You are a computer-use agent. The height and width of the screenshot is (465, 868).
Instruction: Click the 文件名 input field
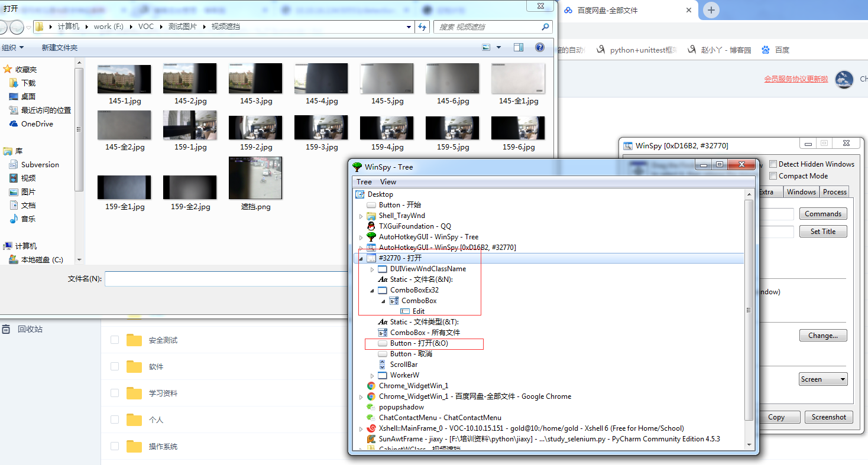[x=227, y=278]
